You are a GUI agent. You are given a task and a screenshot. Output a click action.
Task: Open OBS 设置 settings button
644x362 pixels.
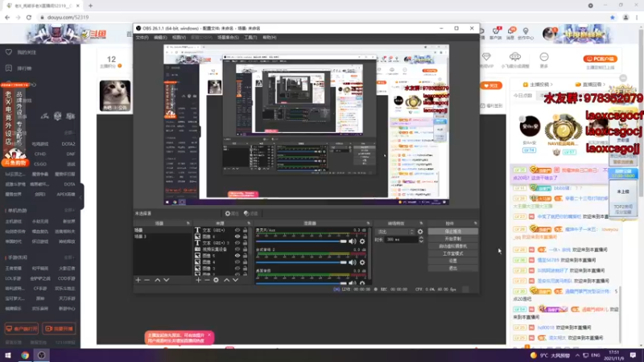tap(453, 261)
